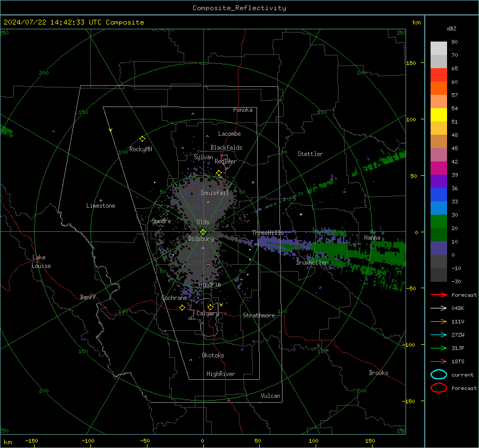Viewport: 479px width, 448px height.
Task: Click the Stettler label
Action: [310, 154]
